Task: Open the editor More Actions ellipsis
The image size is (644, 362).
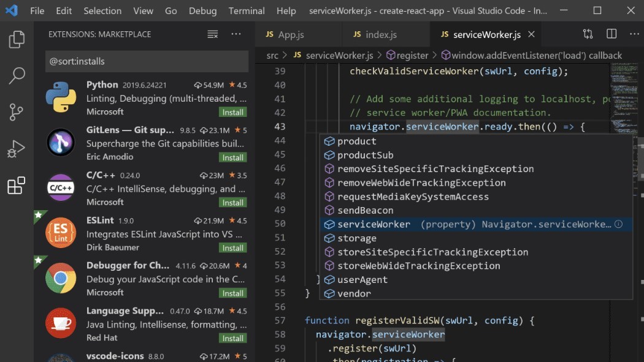Action: (x=635, y=34)
